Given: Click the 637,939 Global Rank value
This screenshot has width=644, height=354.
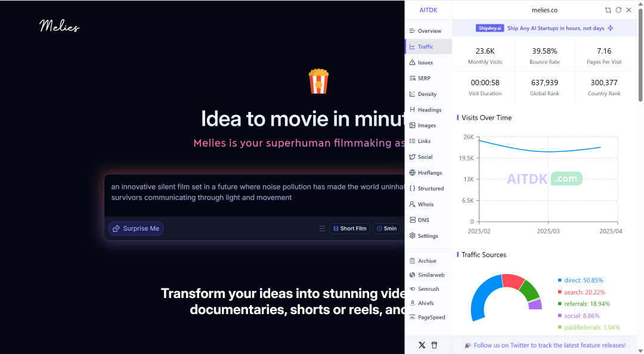Looking at the screenshot, I should tap(544, 83).
